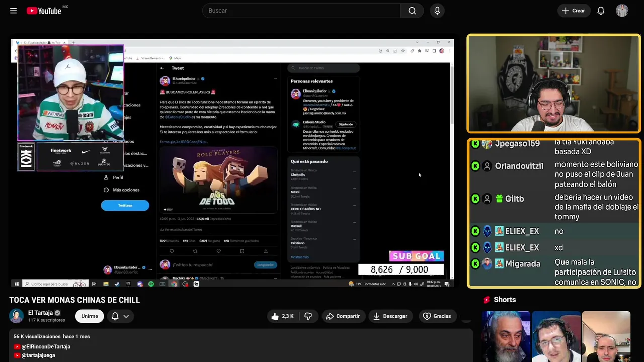The height and width of the screenshot is (362, 644).
Task: Click the tweet retweet icon in video
Action: point(195,251)
